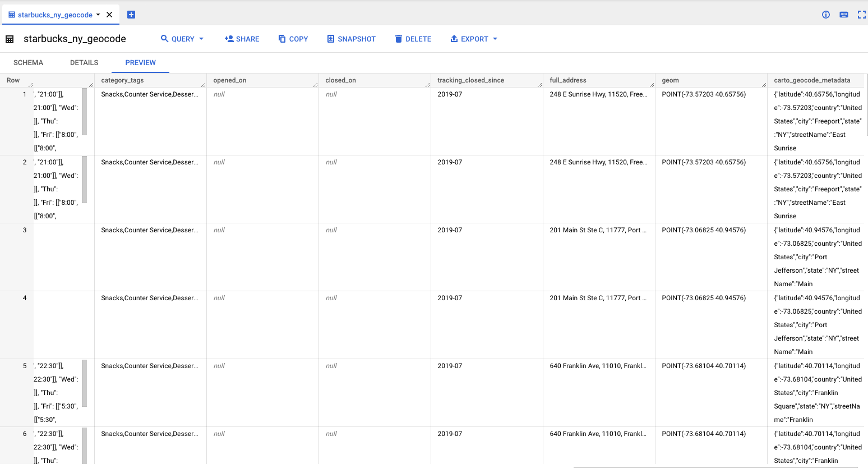This screenshot has width=868, height=468.
Task: Click the table icon beside the table title
Action: click(x=10, y=39)
